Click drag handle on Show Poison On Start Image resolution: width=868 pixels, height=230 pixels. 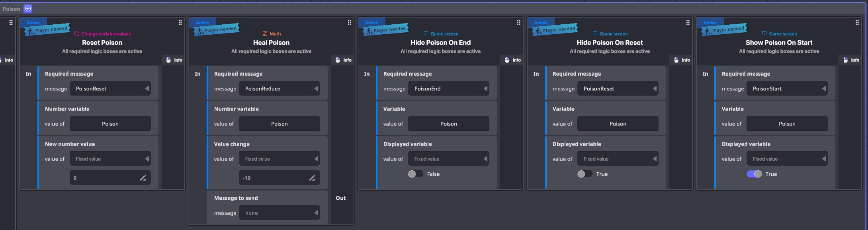[857, 23]
